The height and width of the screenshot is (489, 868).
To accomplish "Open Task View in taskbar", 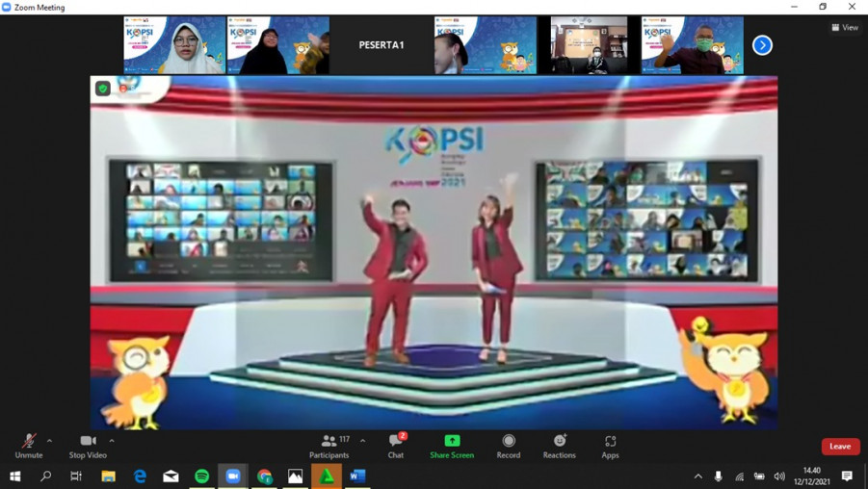I will [76, 476].
